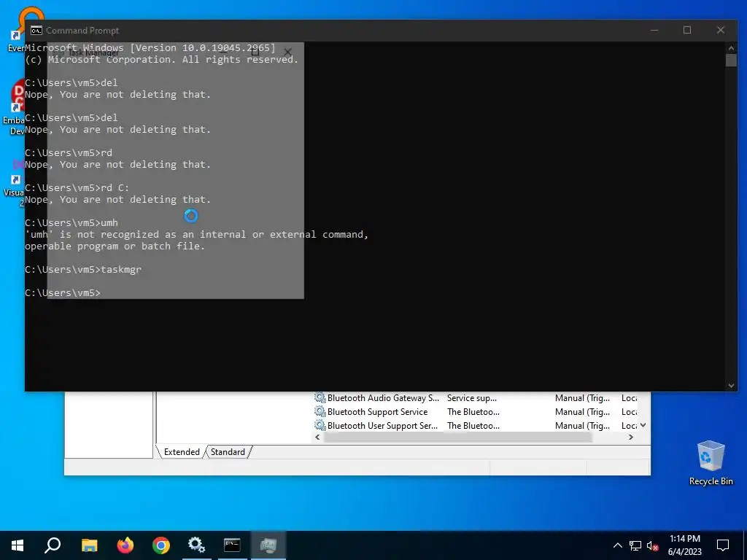The width and height of the screenshot is (747, 560).
Task: Open network status tray icon
Action: click(x=635, y=545)
